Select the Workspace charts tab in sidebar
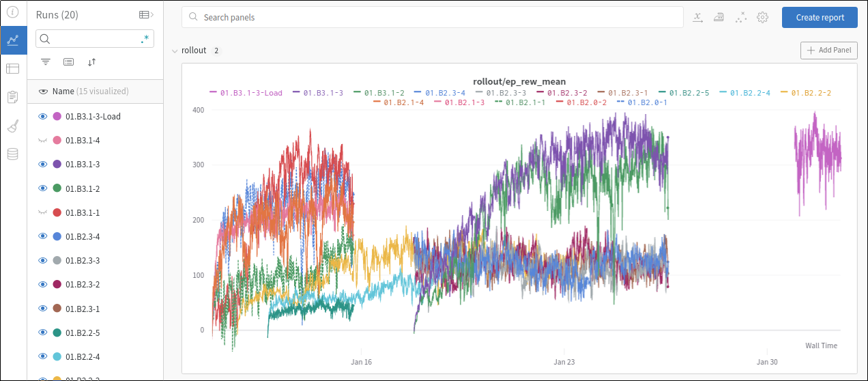This screenshot has height=381, width=868. point(13,40)
